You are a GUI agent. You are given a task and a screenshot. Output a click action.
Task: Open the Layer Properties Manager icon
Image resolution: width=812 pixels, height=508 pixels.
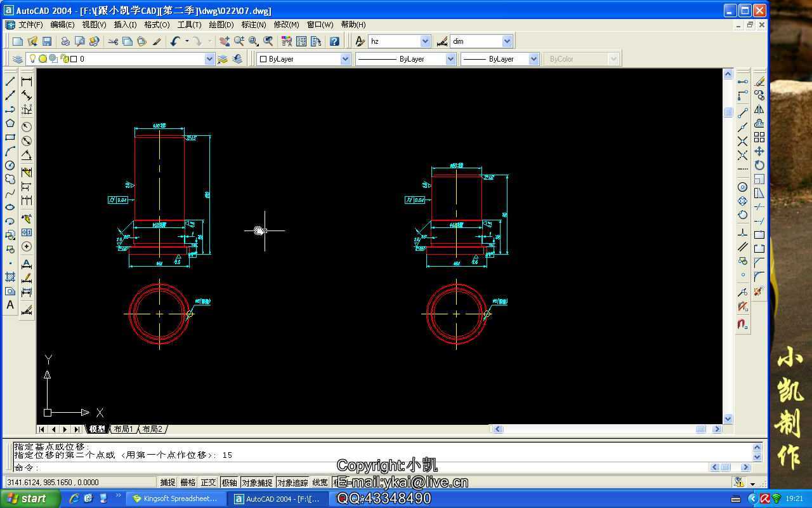(x=18, y=59)
